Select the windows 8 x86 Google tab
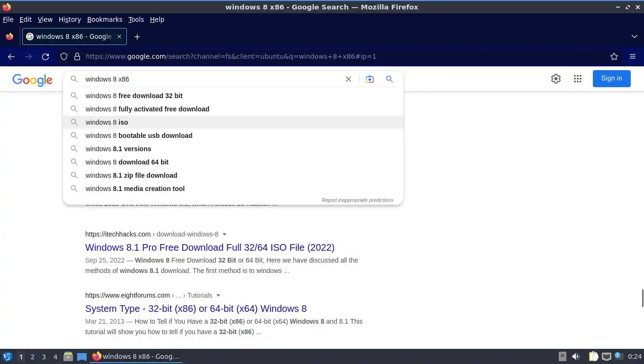This screenshot has width=644, height=364. coord(74,36)
